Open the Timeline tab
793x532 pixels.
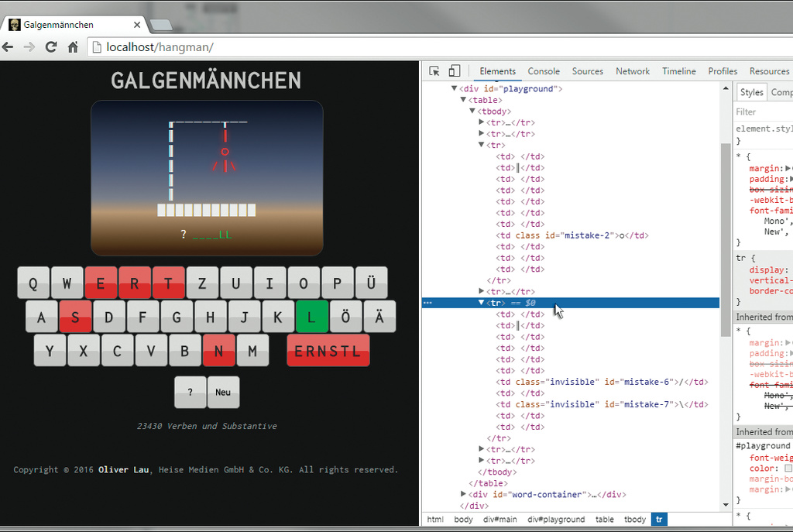(679, 71)
